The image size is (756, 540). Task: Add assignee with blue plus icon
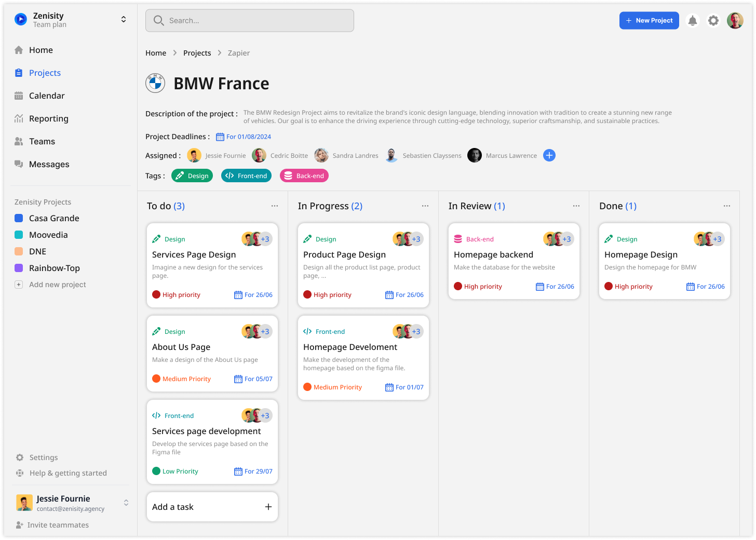(x=549, y=155)
